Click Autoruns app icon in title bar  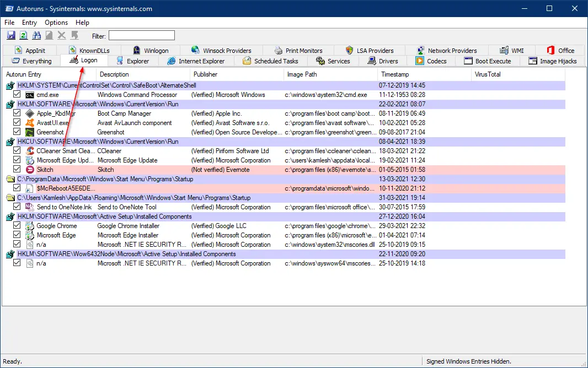9,9
